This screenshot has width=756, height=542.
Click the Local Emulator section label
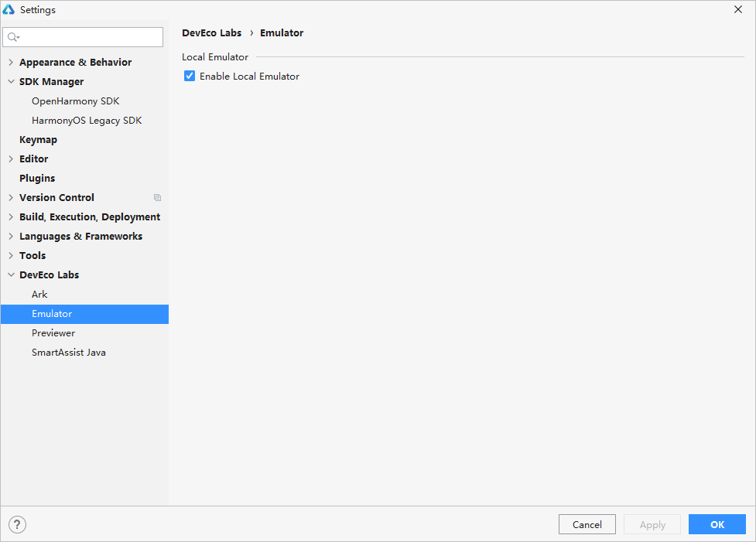click(x=215, y=57)
